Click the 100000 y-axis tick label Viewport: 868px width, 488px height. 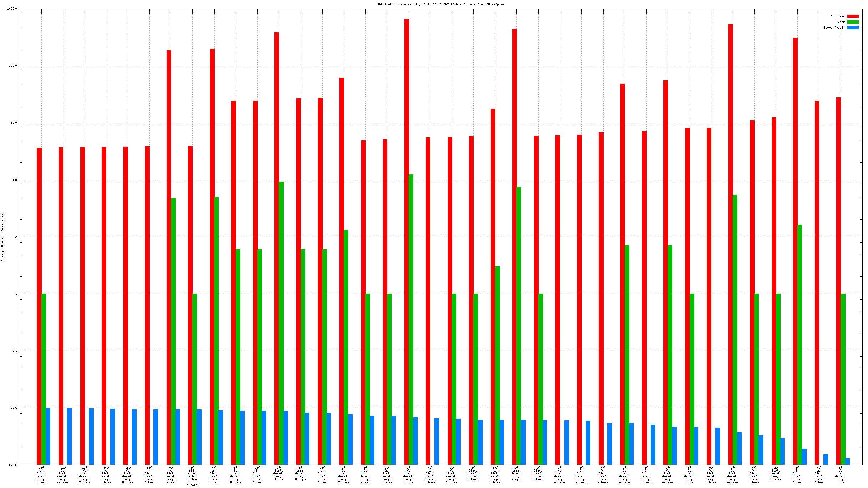click(12, 9)
